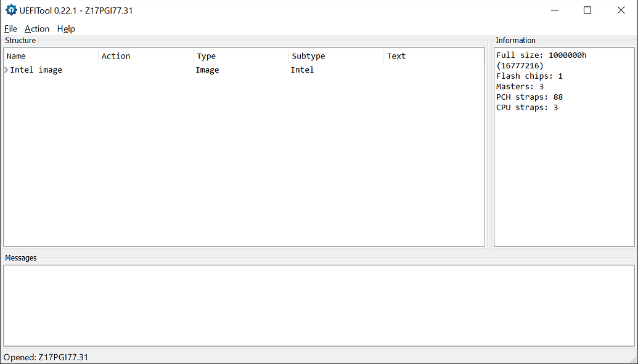Click inside the empty Messages box
The width and height of the screenshot is (638, 364).
(x=318, y=305)
